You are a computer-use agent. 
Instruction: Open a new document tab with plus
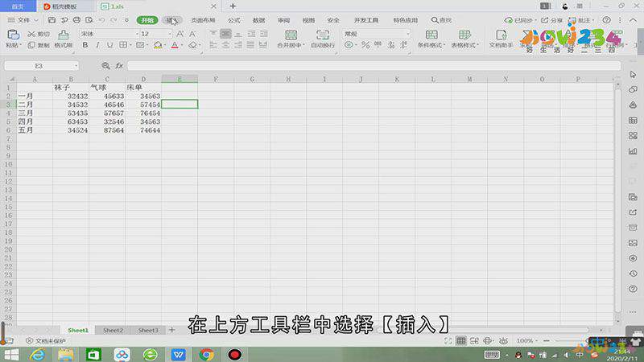(x=233, y=6)
